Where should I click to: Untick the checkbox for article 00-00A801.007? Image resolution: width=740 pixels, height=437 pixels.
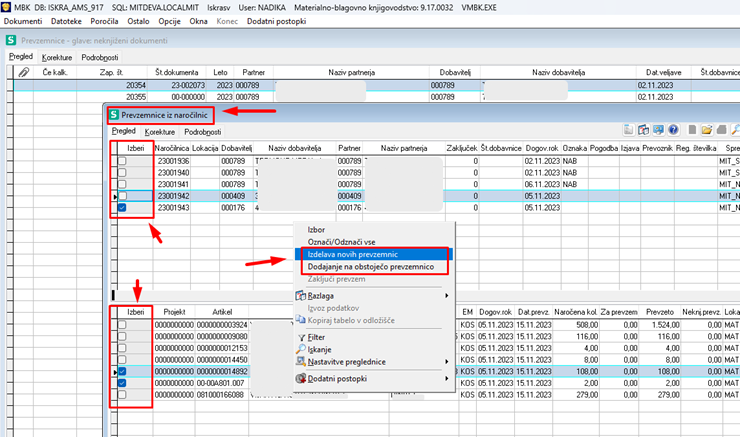(122, 383)
